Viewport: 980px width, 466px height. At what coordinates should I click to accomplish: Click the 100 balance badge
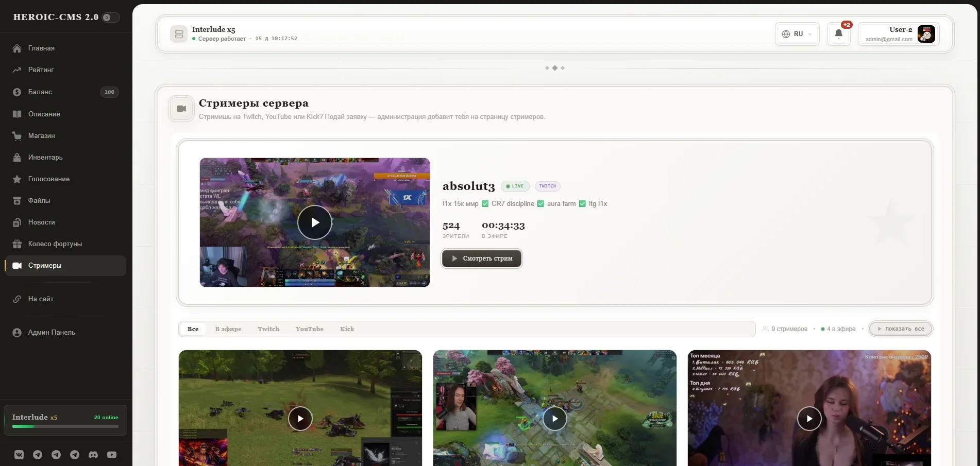coord(109,92)
